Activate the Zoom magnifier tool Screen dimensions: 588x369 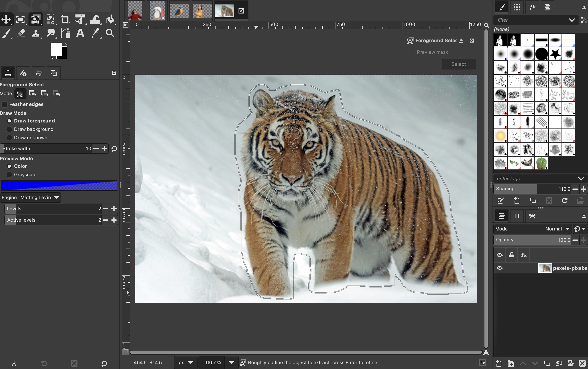pyautogui.click(x=110, y=33)
